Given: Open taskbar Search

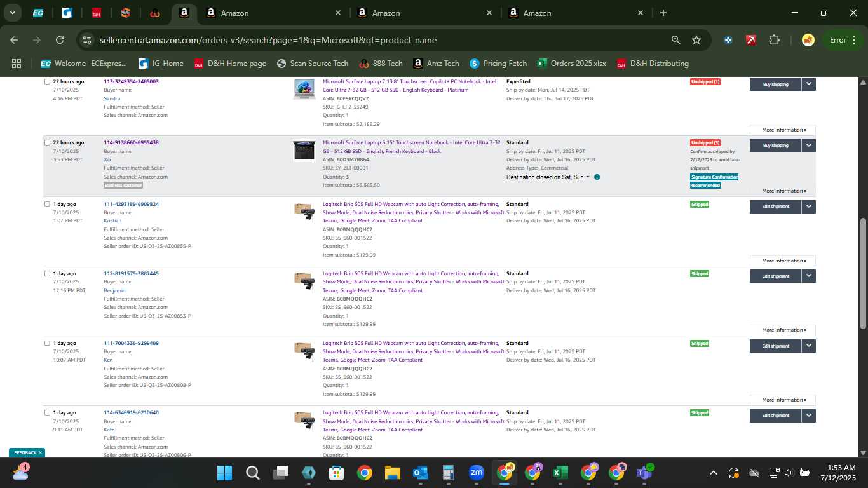Looking at the screenshot, I should point(252,473).
